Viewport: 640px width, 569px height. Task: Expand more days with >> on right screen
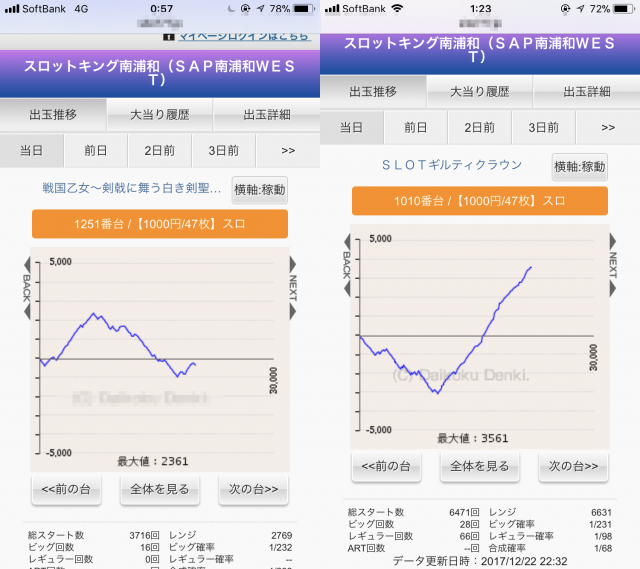pos(608,128)
